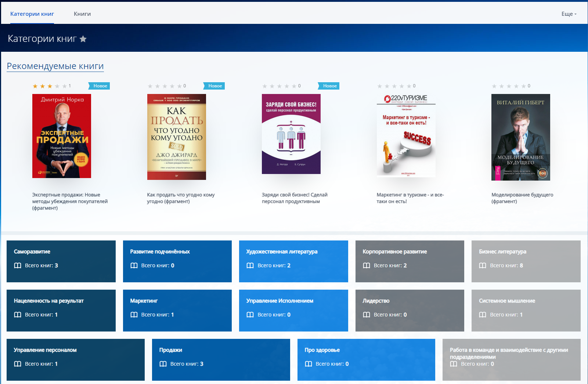The height and width of the screenshot is (384, 588).
Task: Click the rating stars above Экспертные продажи book
Action: (x=50, y=86)
